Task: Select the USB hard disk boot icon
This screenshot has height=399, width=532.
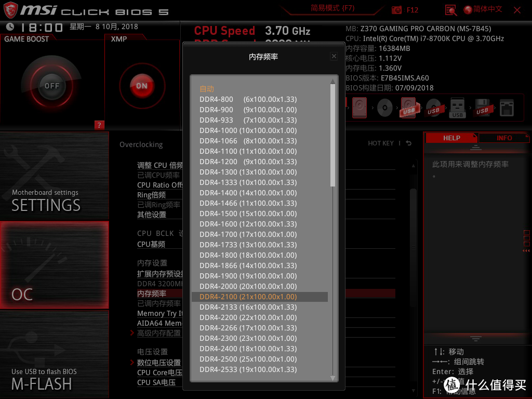Action: (409, 108)
